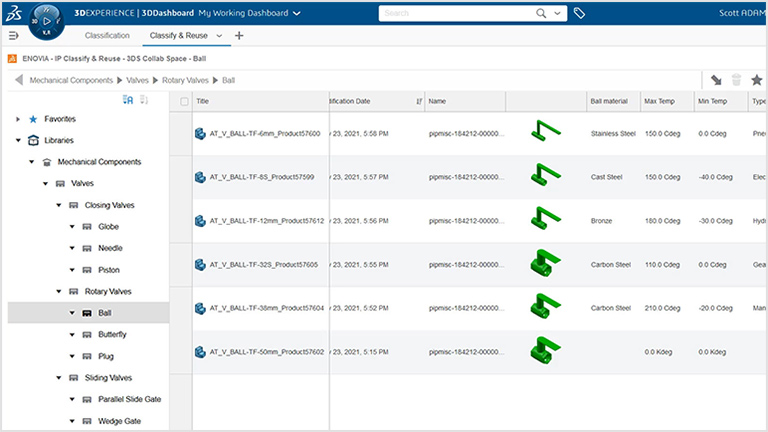Click the arrow icon beside trash
This screenshot has height=432, width=768.
[x=716, y=79]
